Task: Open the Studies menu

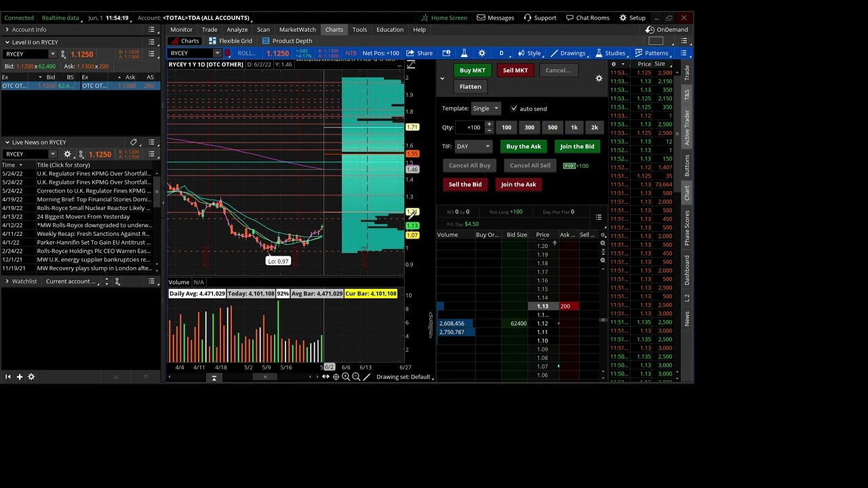Action: click(x=610, y=53)
